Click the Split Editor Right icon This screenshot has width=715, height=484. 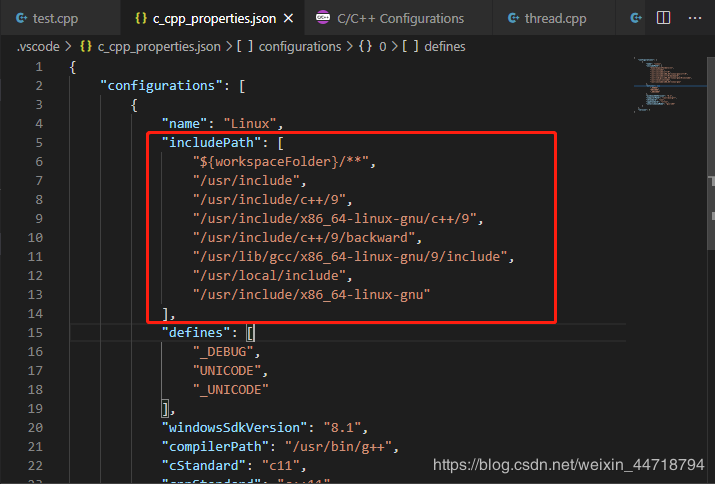[664, 18]
